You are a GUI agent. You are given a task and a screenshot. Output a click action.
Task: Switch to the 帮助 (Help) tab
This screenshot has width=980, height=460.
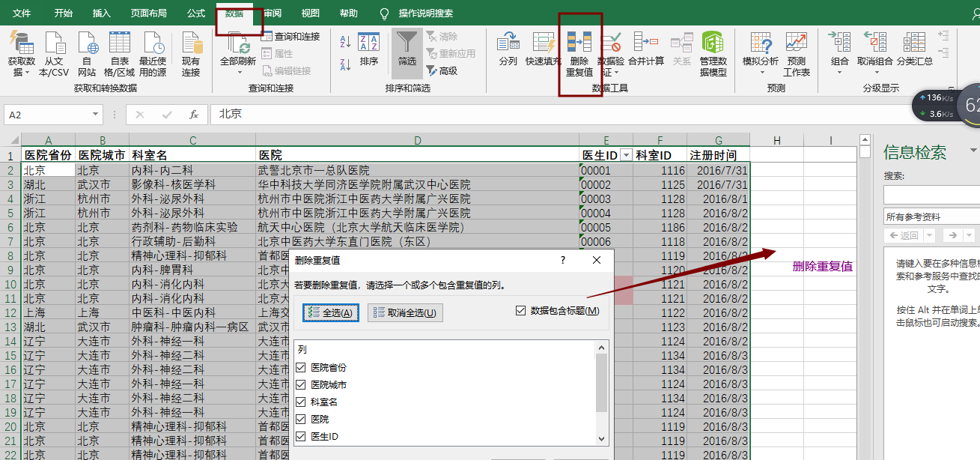point(348,13)
